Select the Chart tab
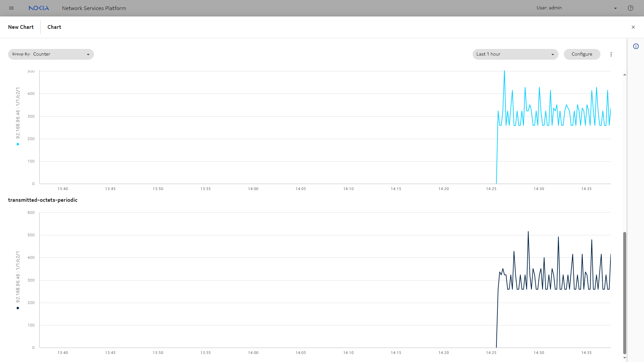This screenshot has width=644, height=362. (x=54, y=27)
